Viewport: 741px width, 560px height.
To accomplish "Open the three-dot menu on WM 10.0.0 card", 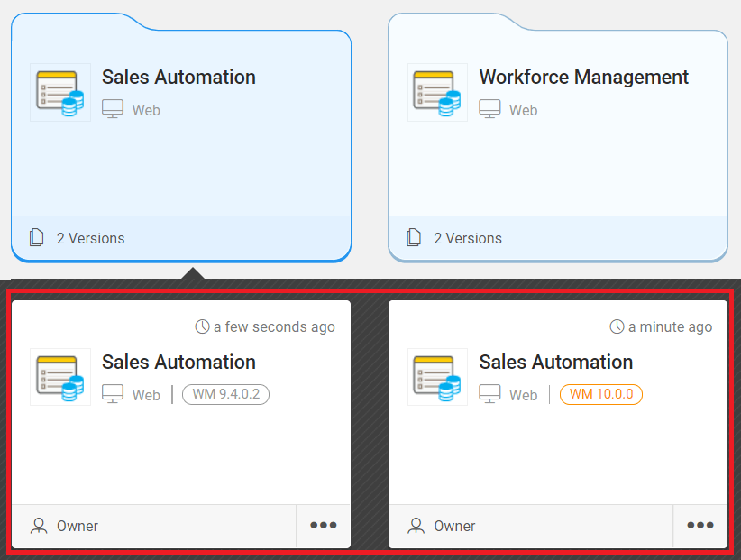I will [x=700, y=526].
